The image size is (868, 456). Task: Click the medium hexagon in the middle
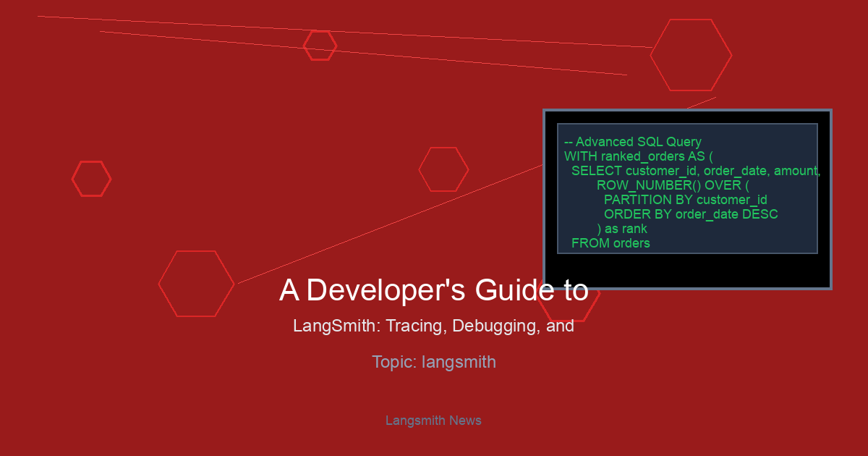443,169
